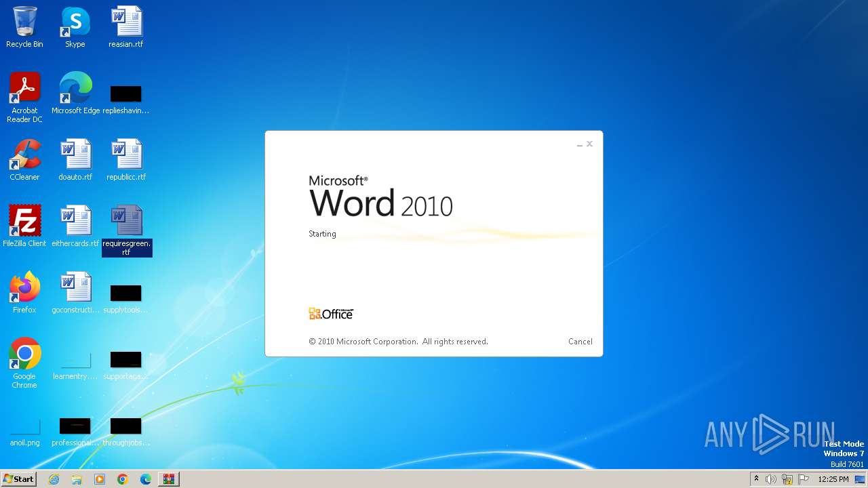Select the requiresgreen.rtf document icon
Screen dimensions: 868x488
127,230
